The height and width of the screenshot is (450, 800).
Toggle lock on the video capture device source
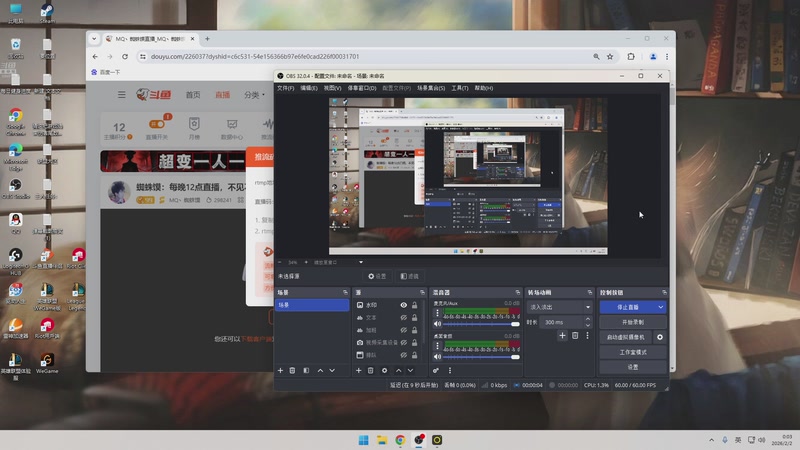(414, 342)
